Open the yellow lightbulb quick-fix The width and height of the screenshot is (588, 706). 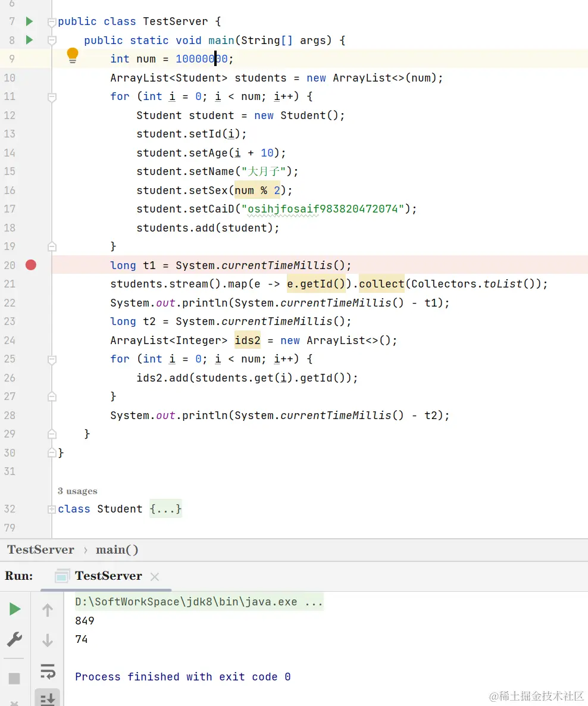(x=73, y=56)
